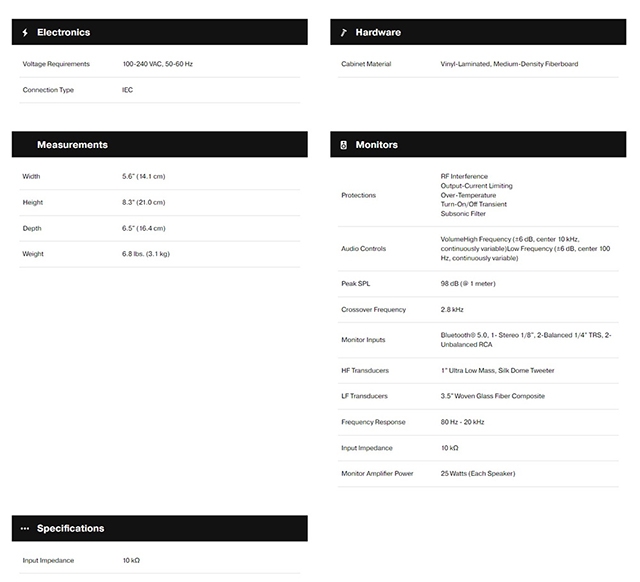Click the hammer icon beside Hardware
The height and width of the screenshot is (582, 640).
coord(343,33)
